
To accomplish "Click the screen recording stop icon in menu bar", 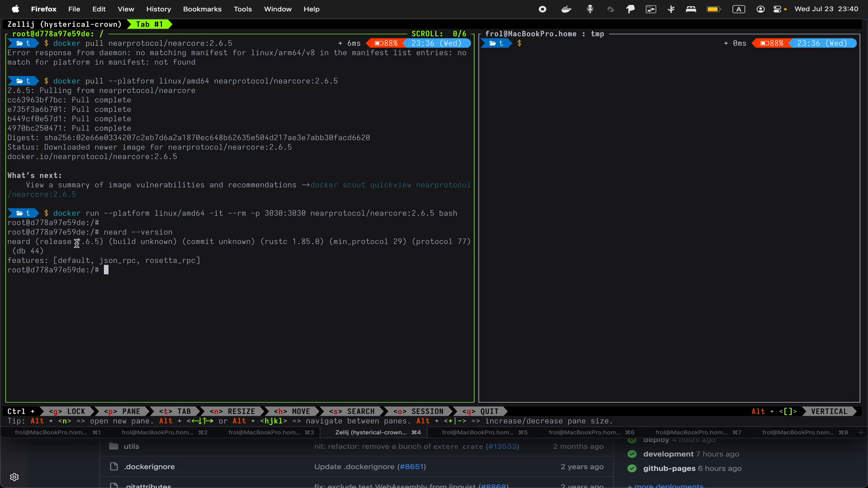I will pyautogui.click(x=542, y=9).
